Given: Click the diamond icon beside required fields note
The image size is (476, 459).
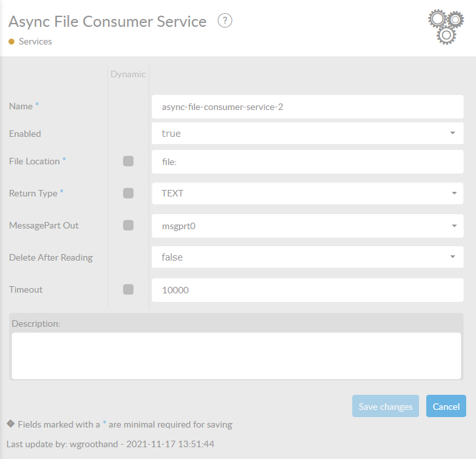Looking at the screenshot, I should click(x=10, y=424).
